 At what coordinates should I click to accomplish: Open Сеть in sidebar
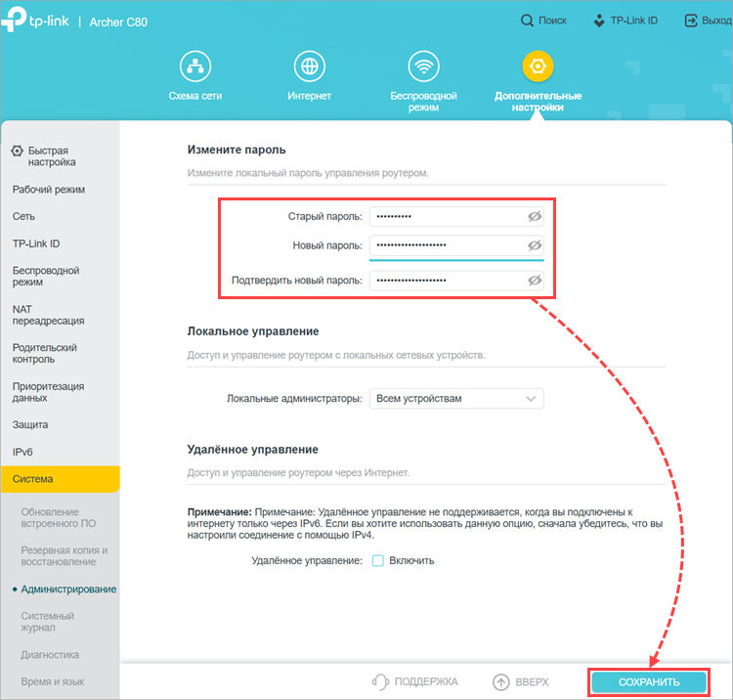click(23, 216)
